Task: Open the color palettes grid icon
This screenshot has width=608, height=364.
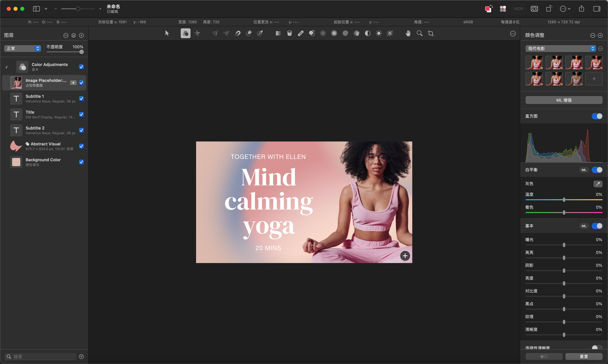Action: click(x=503, y=9)
